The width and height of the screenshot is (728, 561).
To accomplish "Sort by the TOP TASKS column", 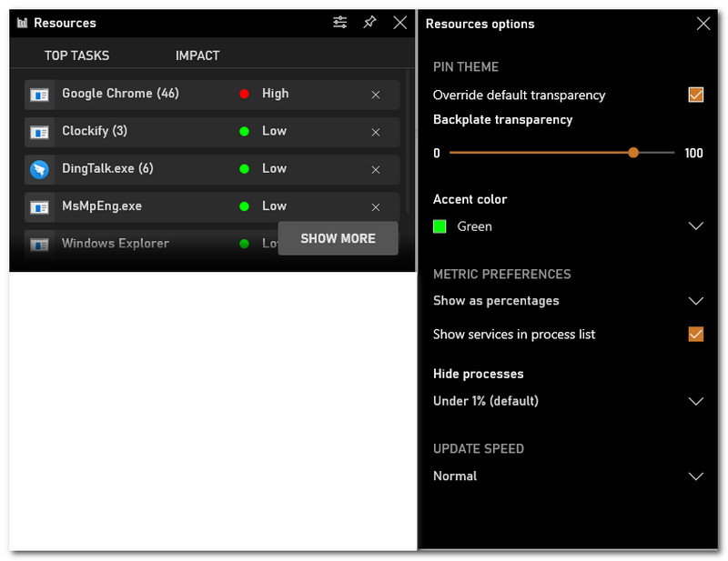I will pyautogui.click(x=76, y=55).
